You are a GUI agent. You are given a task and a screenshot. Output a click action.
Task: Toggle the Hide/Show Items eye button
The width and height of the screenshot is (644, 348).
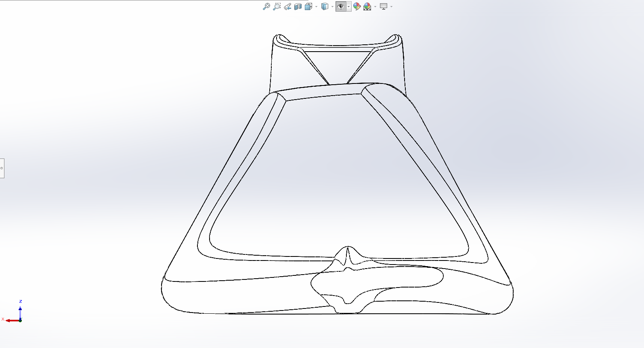[341, 6]
